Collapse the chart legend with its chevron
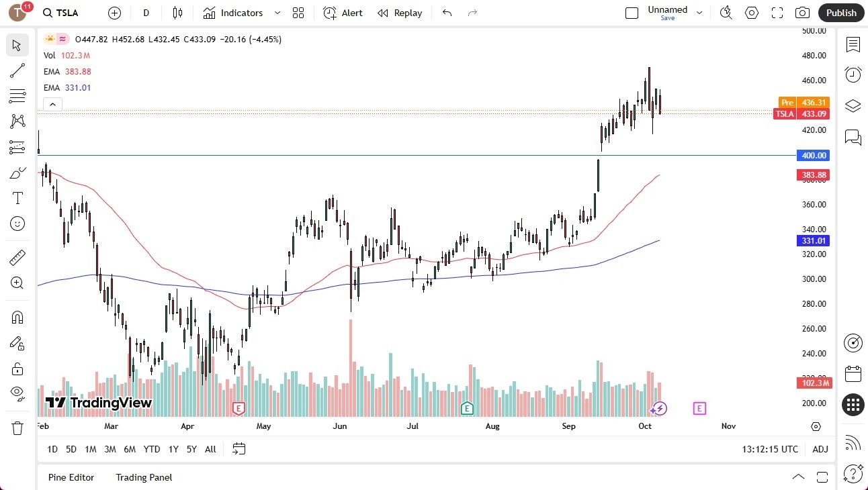The width and height of the screenshot is (868, 490). coord(52,104)
